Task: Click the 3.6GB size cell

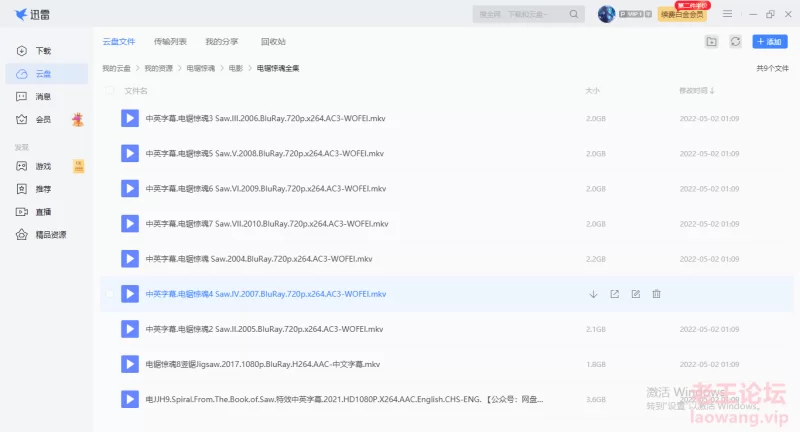Action: tap(595, 399)
